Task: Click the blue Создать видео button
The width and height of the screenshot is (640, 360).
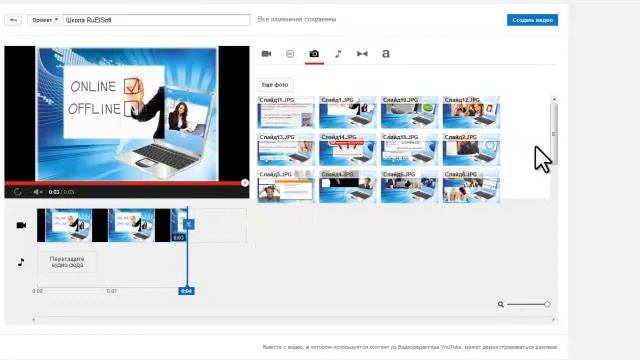Action: click(x=532, y=20)
